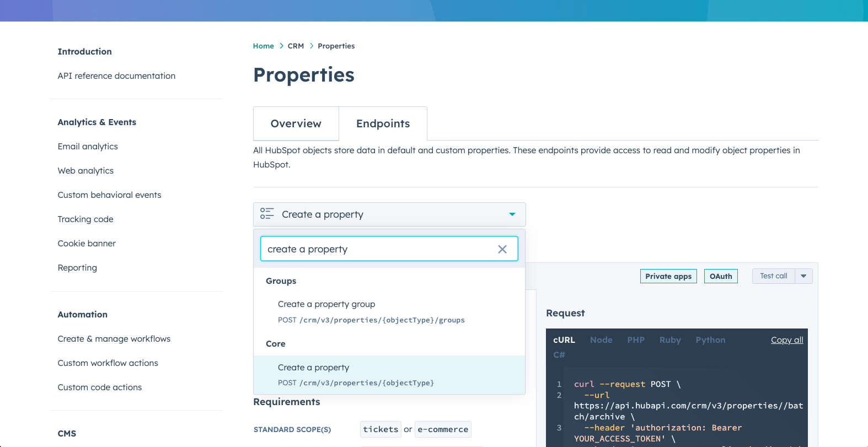Open the Test call dropdown arrow
Viewport: 868px width, 447px height.
pyautogui.click(x=803, y=276)
